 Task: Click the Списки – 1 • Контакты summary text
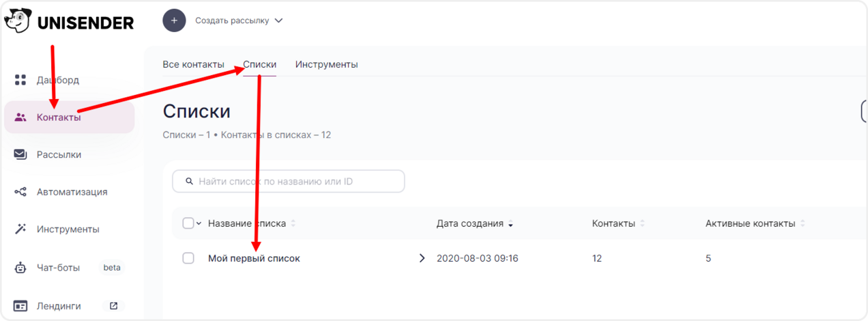pyautogui.click(x=247, y=135)
